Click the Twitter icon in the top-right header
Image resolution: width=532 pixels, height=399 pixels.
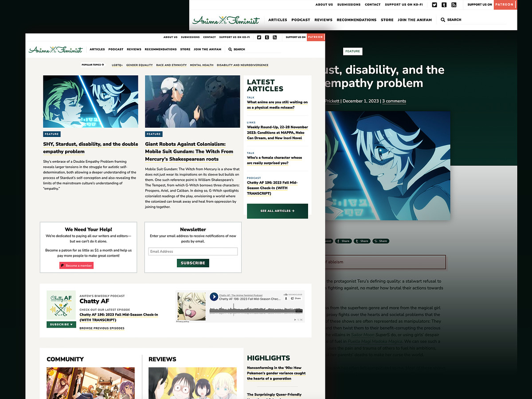click(x=434, y=4)
